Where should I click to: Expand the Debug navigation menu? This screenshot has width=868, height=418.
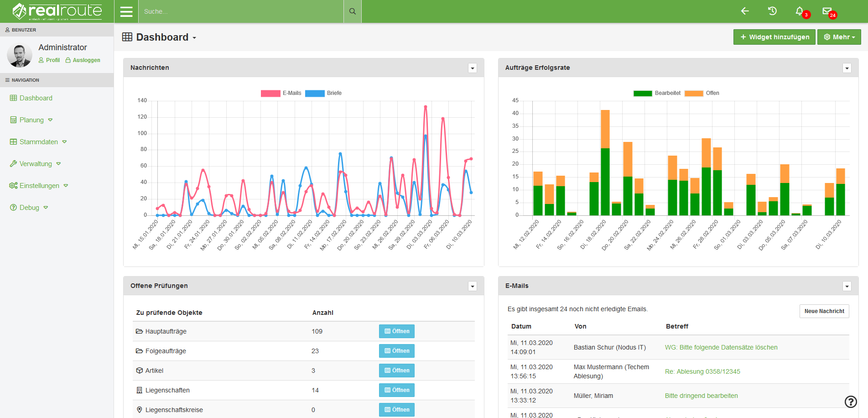pyautogui.click(x=29, y=208)
